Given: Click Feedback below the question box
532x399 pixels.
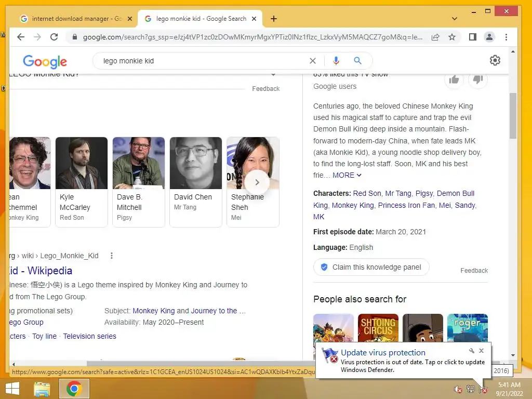Looking at the screenshot, I should (x=265, y=89).
